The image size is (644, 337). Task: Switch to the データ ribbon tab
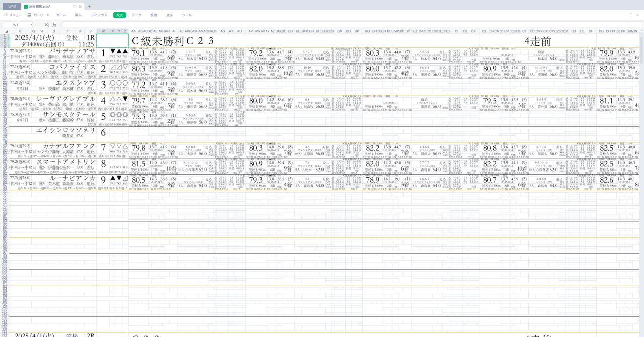[x=136, y=15]
